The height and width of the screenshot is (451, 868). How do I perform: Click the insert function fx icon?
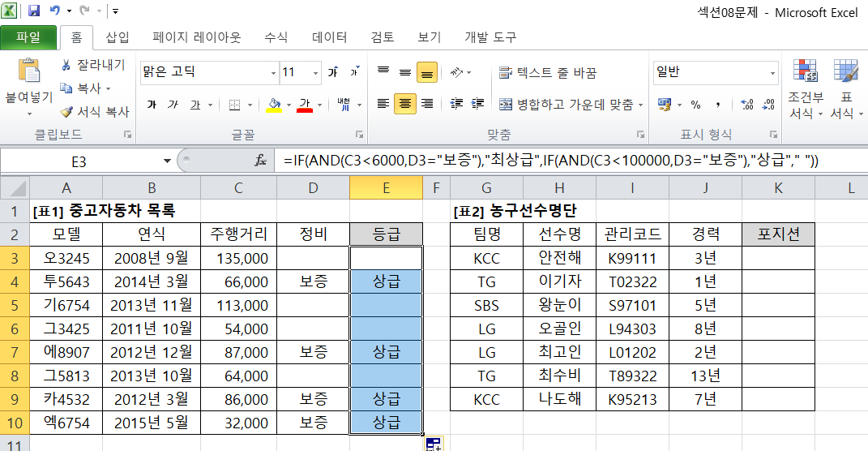tap(261, 161)
